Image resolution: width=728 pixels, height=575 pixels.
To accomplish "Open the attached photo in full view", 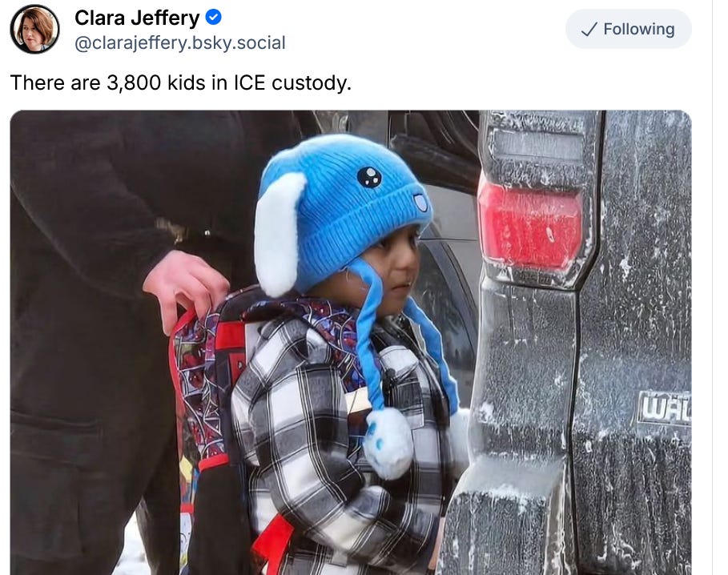I will click(x=351, y=343).
